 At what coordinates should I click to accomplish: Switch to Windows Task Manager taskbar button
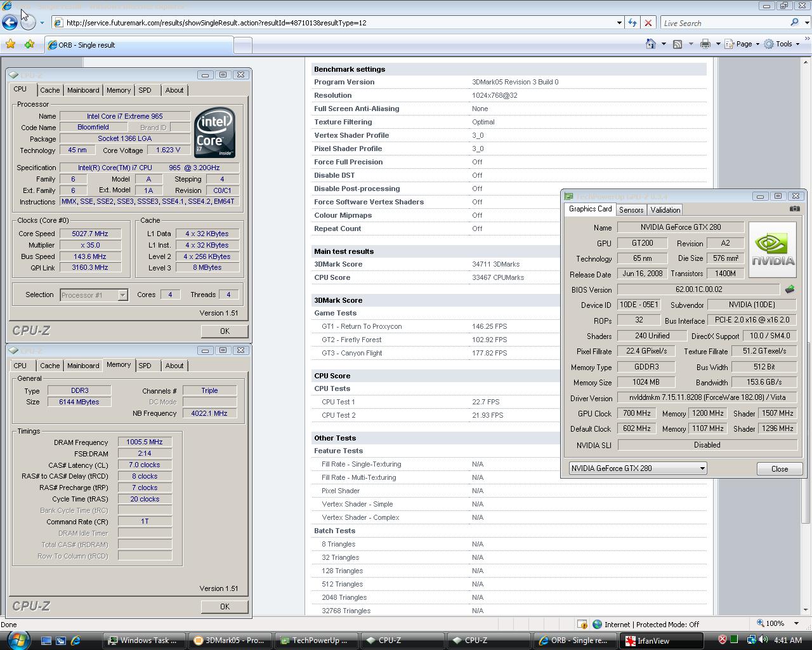(x=145, y=640)
